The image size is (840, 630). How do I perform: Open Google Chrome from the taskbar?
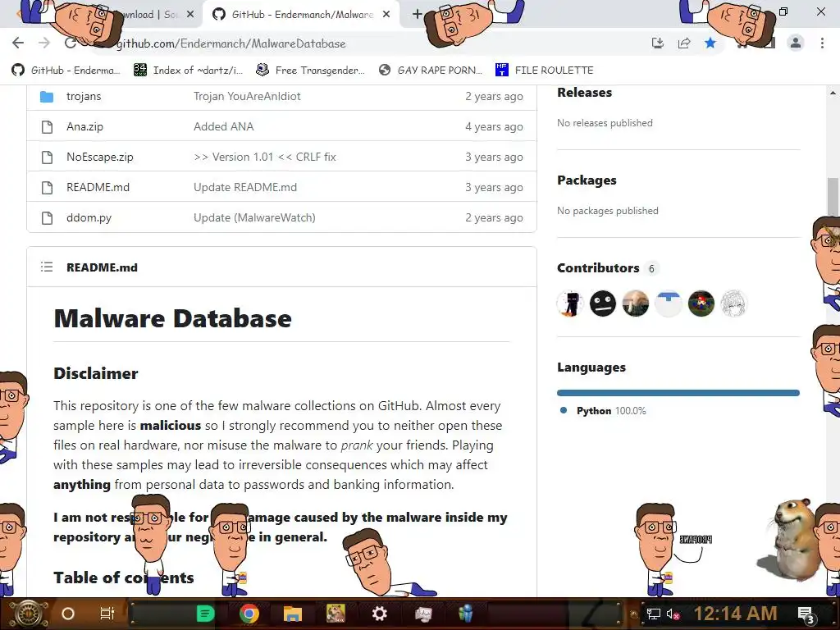click(249, 614)
